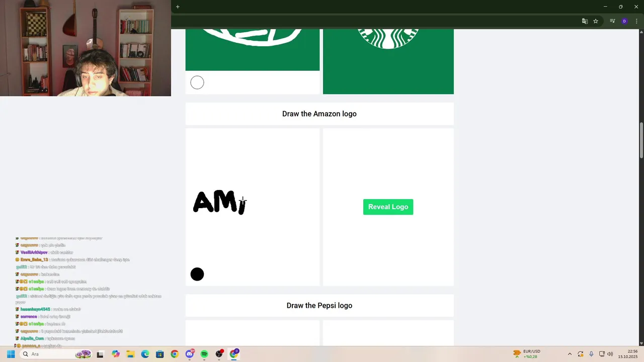Open the purple D profile avatar
The width and height of the screenshot is (644, 362).
coord(624,21)
